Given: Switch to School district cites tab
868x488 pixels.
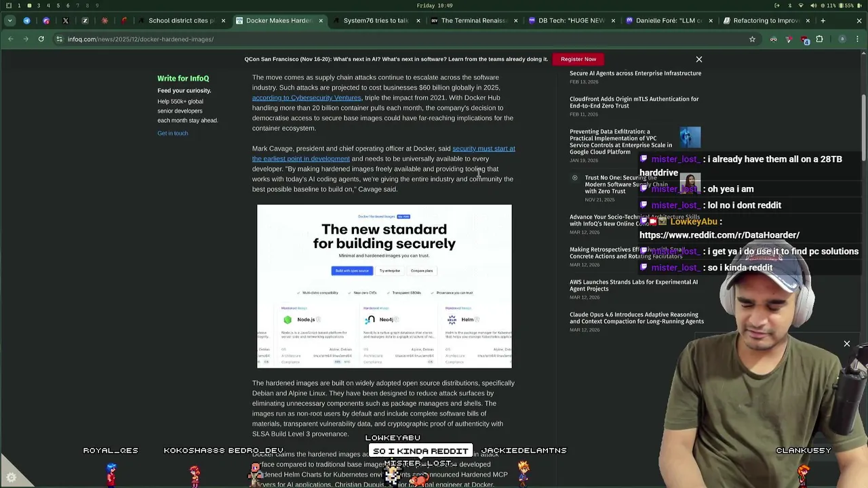Looking at the screenshot, I should coord(182,20).
